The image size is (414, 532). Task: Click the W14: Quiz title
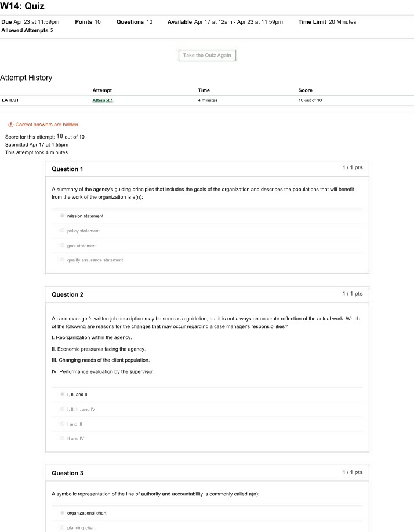click(22, 6)
